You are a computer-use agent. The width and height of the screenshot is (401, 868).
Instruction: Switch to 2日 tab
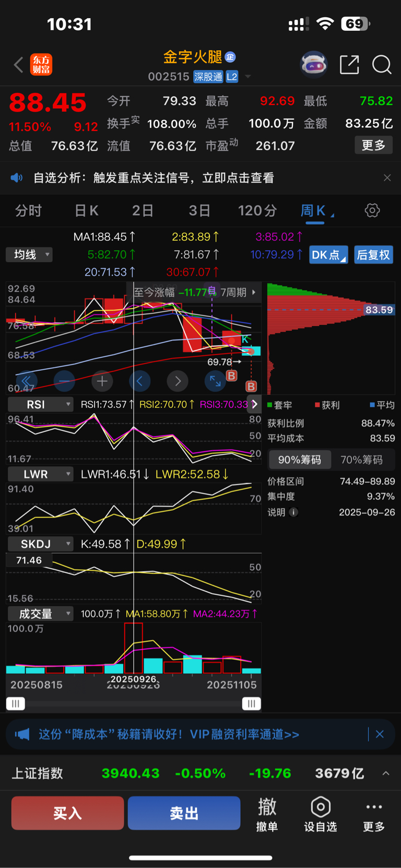coord(143,210)
